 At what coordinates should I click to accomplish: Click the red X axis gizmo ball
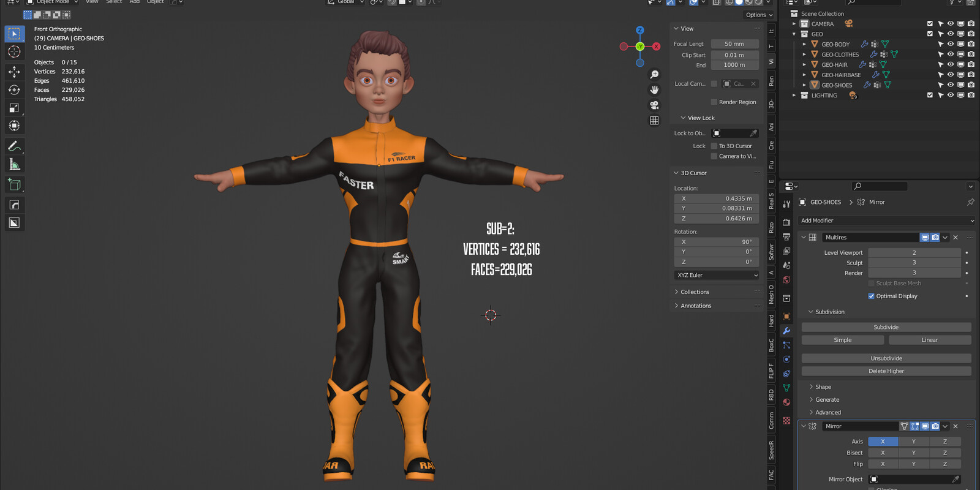point(657,47)
